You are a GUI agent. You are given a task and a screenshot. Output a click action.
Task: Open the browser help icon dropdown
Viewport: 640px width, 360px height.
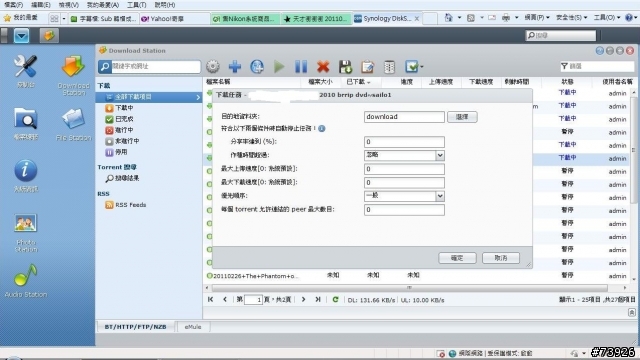(631, 18)
